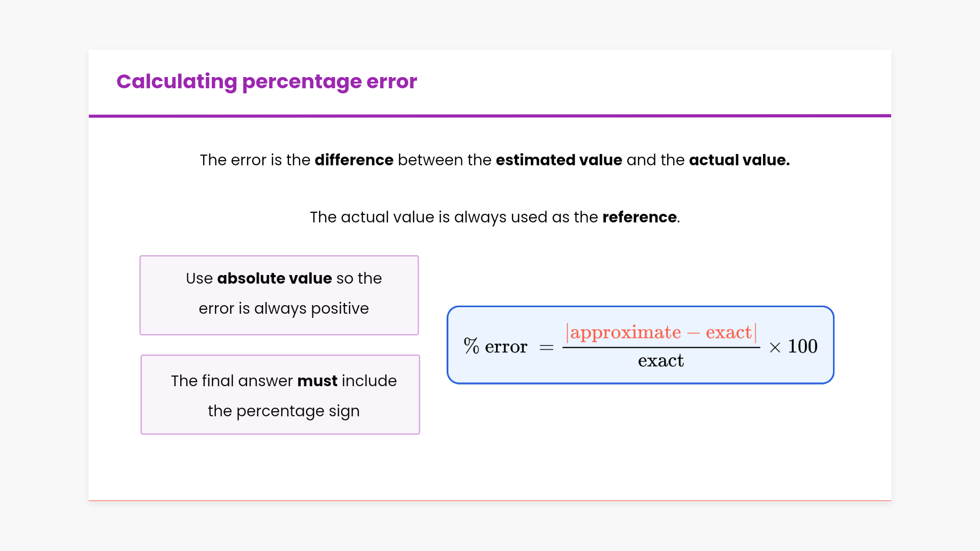The width and height of the screenshot is (980, 551).
Task: Click 'the percentage sign' line in box
Action: 284,411
